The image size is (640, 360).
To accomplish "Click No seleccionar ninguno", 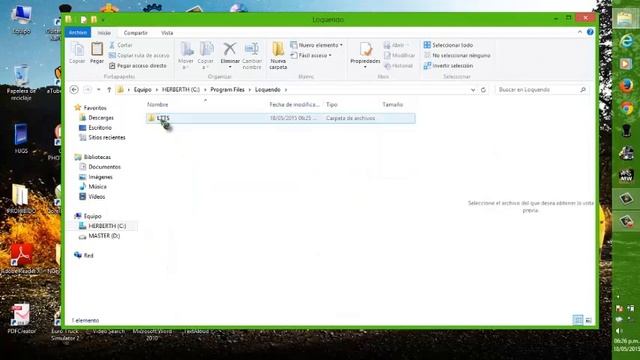I will pos(457,55).
